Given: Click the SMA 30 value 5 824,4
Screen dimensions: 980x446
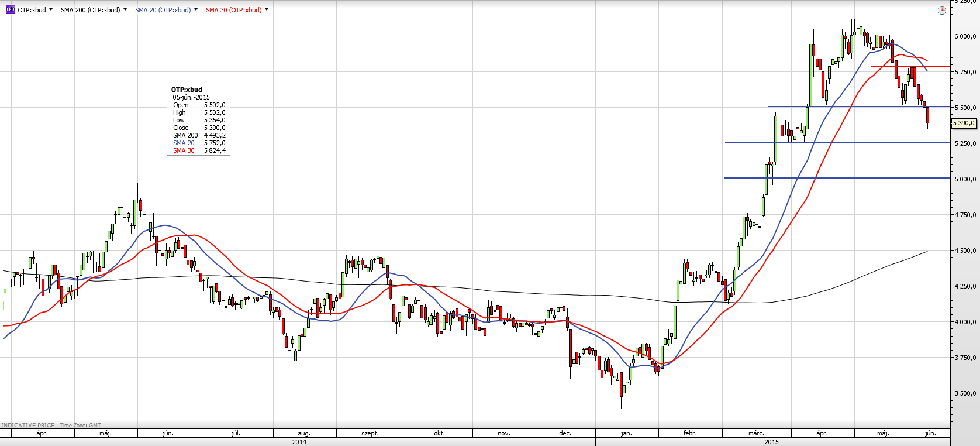Looking at the screenshot, I should click(215, 150).
